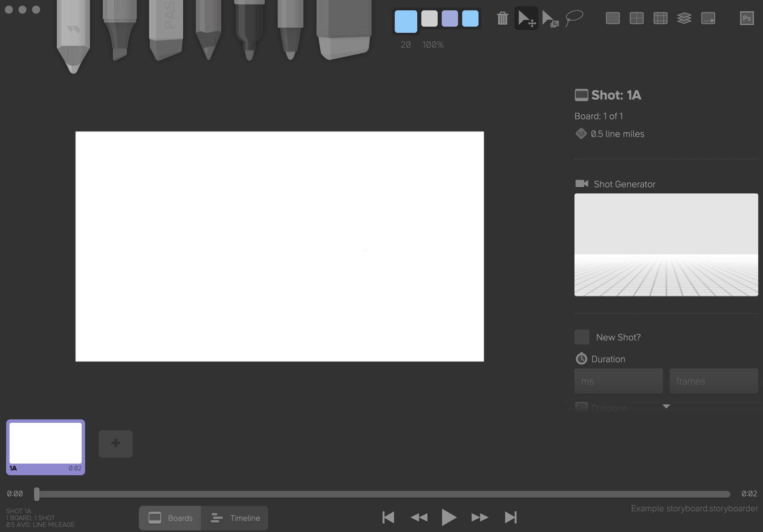Select board 1A thumbnail
Image resolution: width=763 pixels, height=532 pixels.
[x=45, y=445]
